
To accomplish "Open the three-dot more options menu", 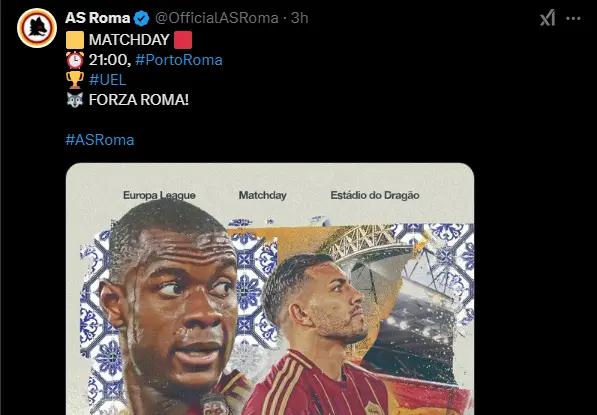I will 573,18.
